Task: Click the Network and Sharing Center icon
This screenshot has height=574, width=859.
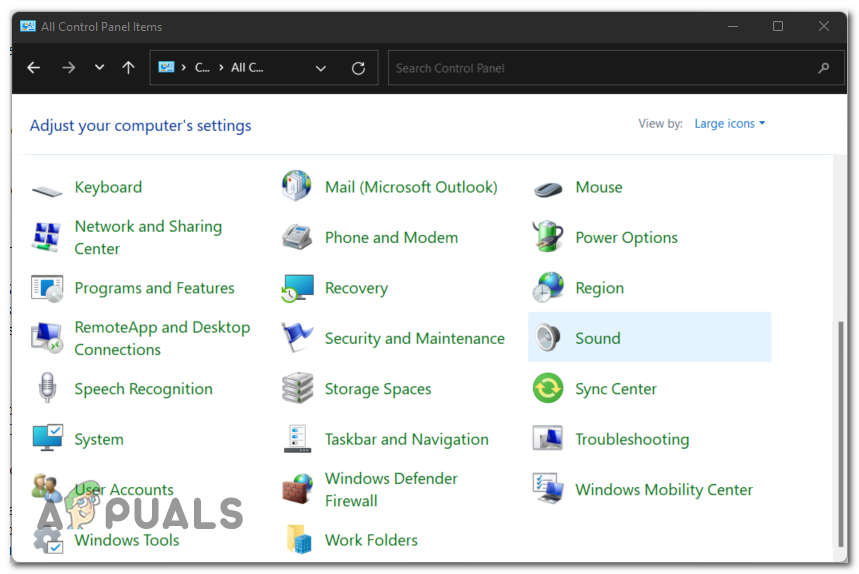Action: click(x=46, y=237)
